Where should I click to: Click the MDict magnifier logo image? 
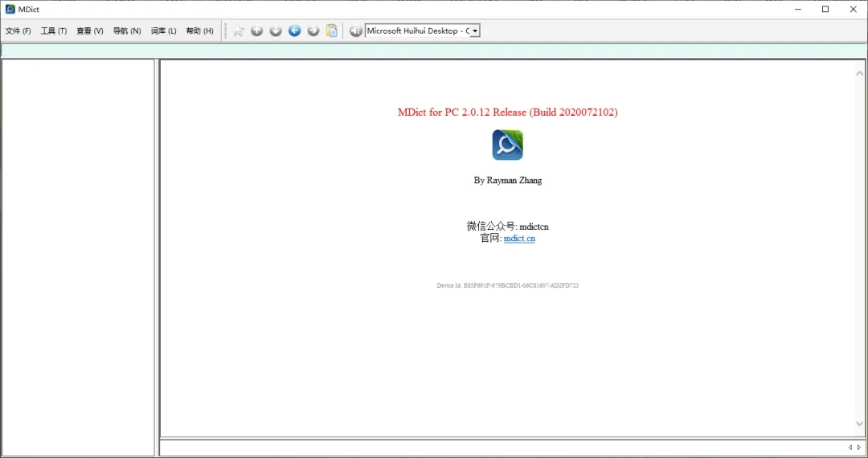pos(507,145)
